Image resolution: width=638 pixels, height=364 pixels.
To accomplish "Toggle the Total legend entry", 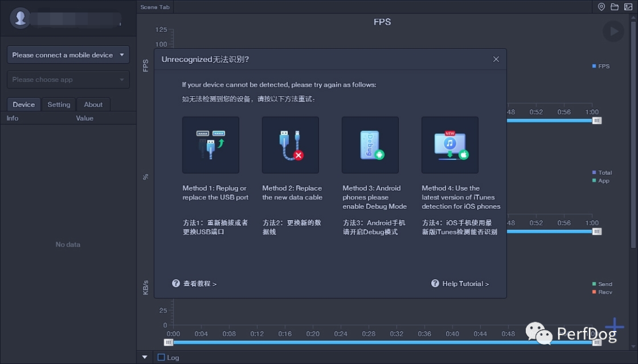I will tap(602, 173).
